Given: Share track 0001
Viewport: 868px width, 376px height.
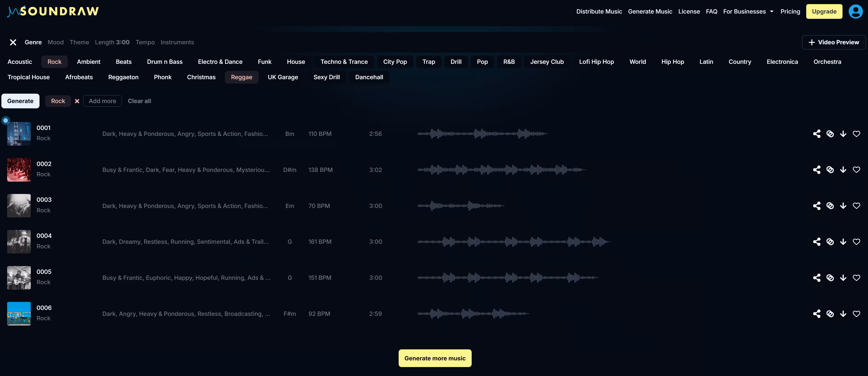Looking at the screenshot, I should pyautogui.click(x=816, y=134).
